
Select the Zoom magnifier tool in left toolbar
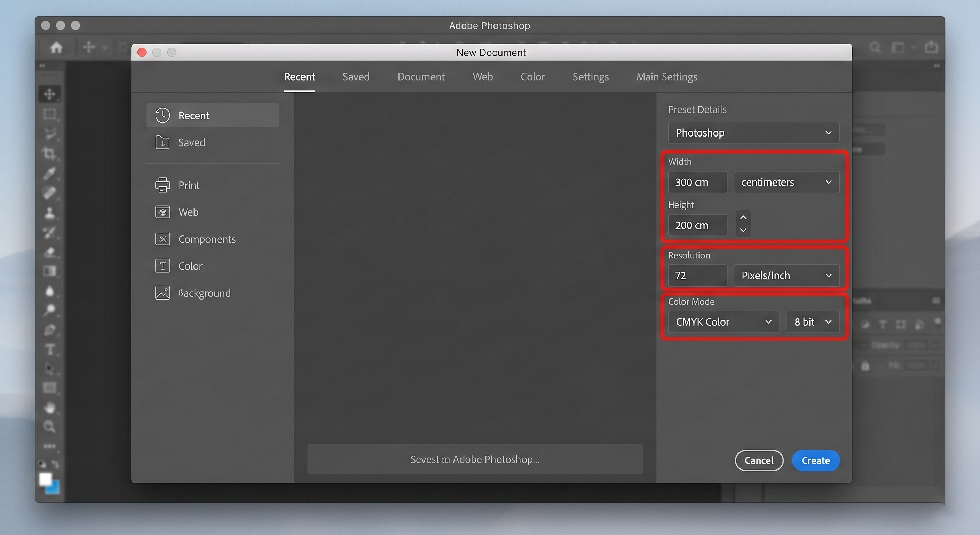click(x=49, y=426)
